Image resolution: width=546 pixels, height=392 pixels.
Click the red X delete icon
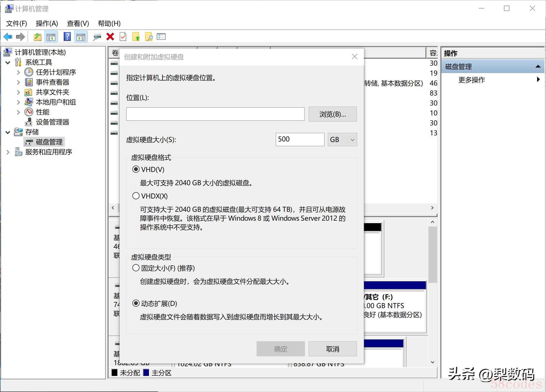coord(110,37)
